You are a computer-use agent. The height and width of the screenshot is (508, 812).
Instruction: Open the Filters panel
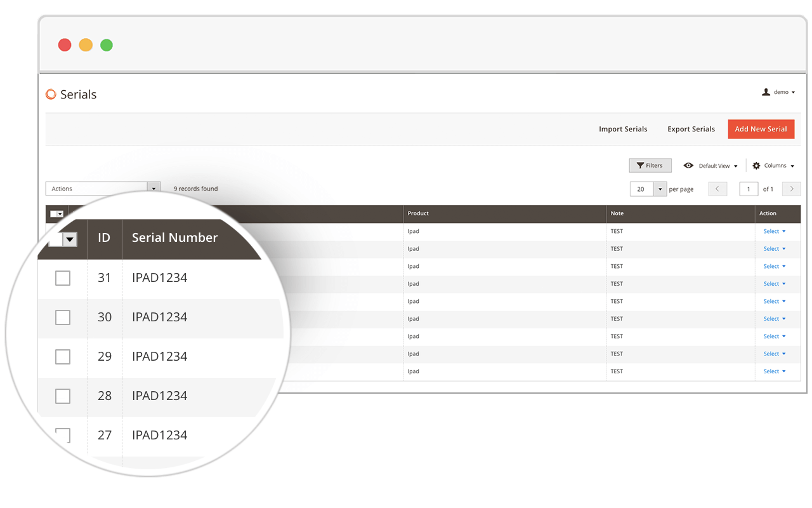pos(650,165)
